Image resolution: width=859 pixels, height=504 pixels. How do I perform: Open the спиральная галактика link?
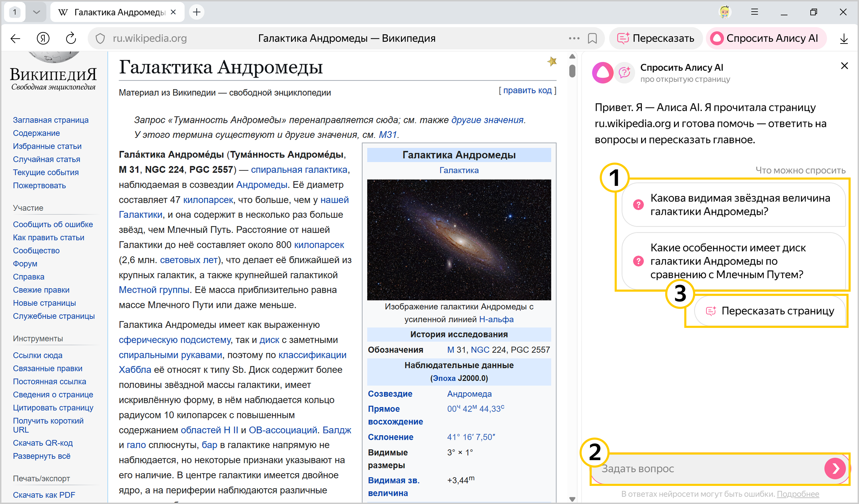point(299,170)
